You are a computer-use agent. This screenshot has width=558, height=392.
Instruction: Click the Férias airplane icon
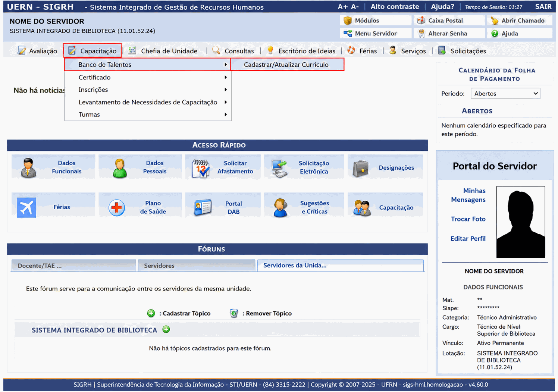click(26, 207)
